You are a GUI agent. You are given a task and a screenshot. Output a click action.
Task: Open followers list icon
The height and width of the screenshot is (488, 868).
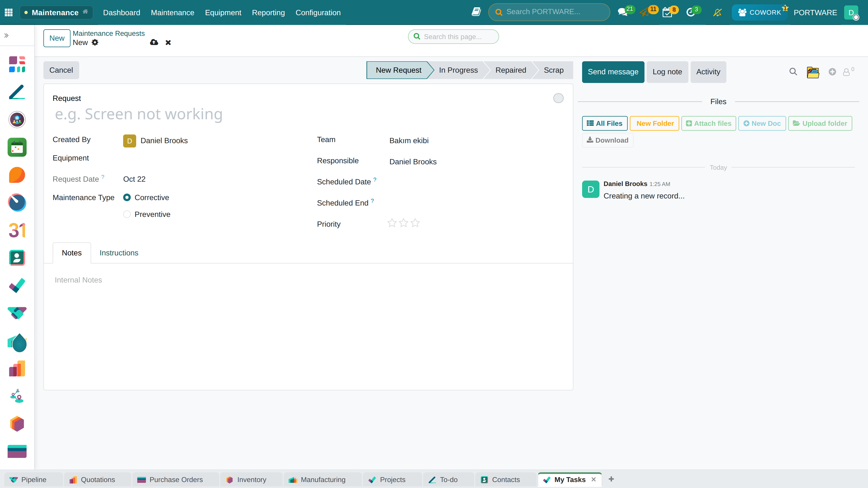pos(846,72)
